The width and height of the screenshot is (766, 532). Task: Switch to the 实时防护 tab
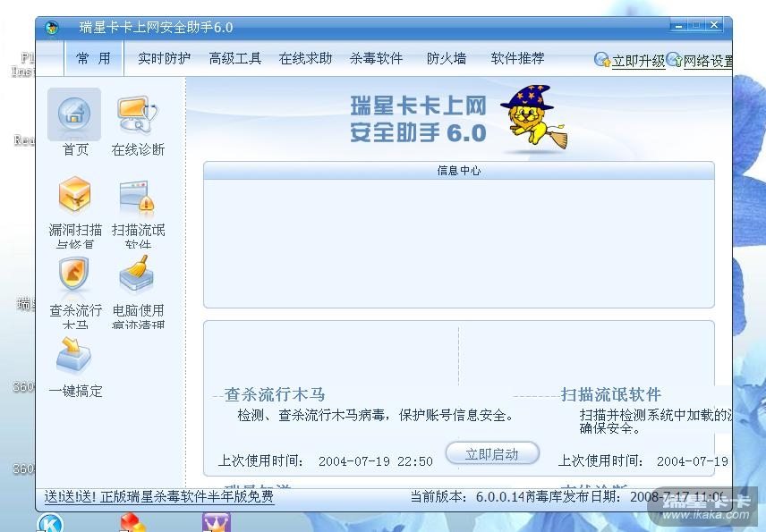(164, 58)
